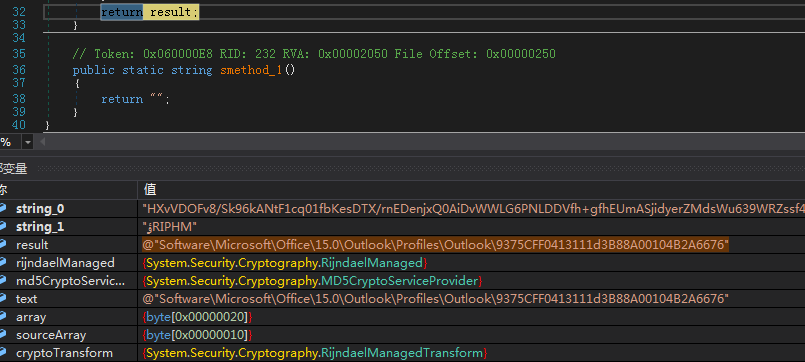Click line number 36 in the gutter
805x362 pixels.
[x=18, y=70]
